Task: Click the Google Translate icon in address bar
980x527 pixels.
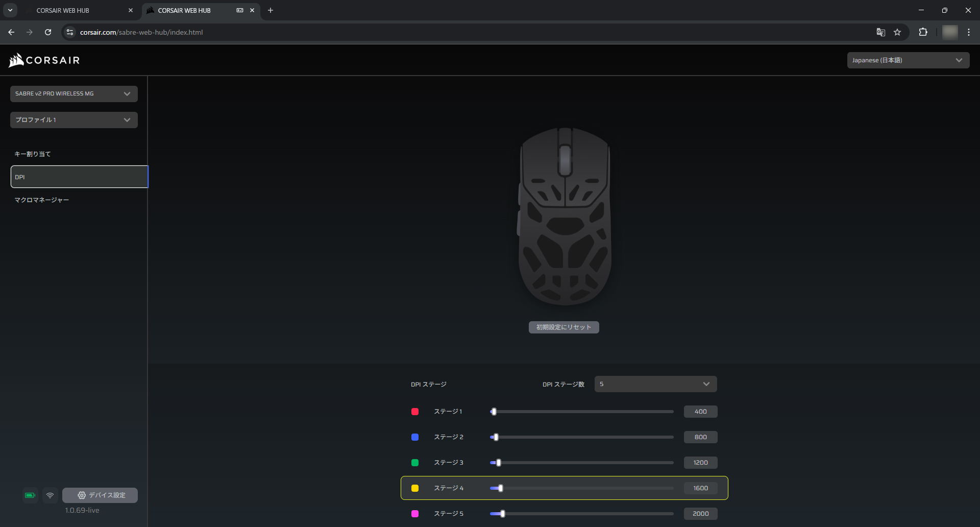Action: pos(881,32)
